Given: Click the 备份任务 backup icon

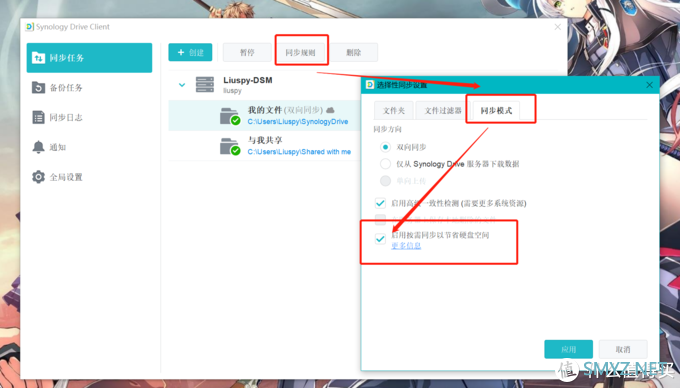Looking at the screenshot, I should pyautogui.click(x=38, y=88).
